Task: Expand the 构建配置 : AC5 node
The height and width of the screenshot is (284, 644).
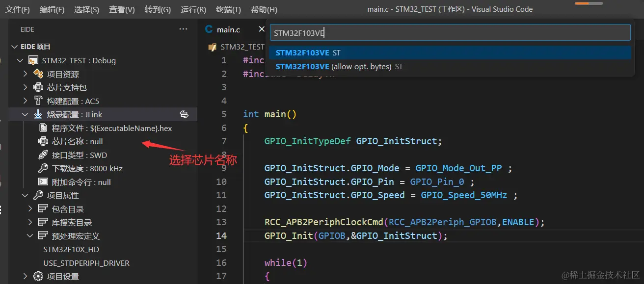Action: coord(26,101)
